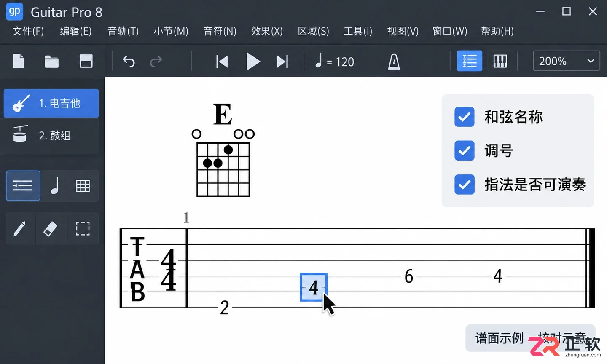Open the 文件(F) menu
The height and width of the screenshot is (364, 607).
pyautogui.click(x=28, y=31)
